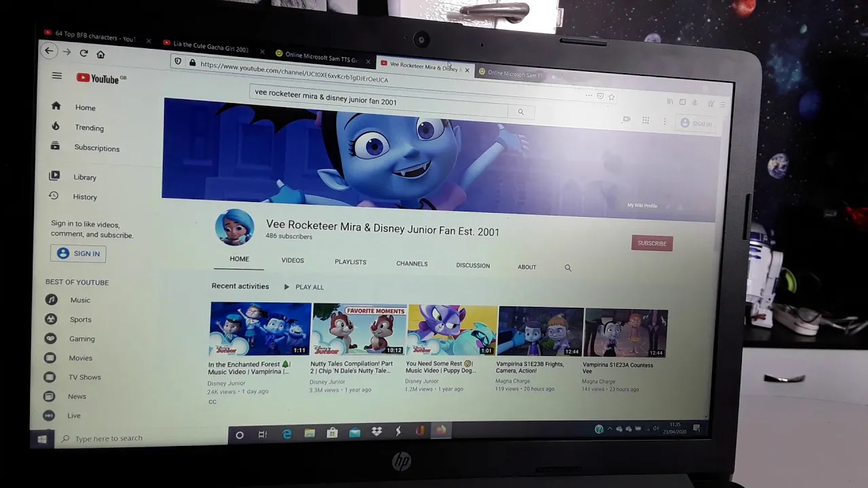Browse News under Best of YouTube

[x=65, y=396]
